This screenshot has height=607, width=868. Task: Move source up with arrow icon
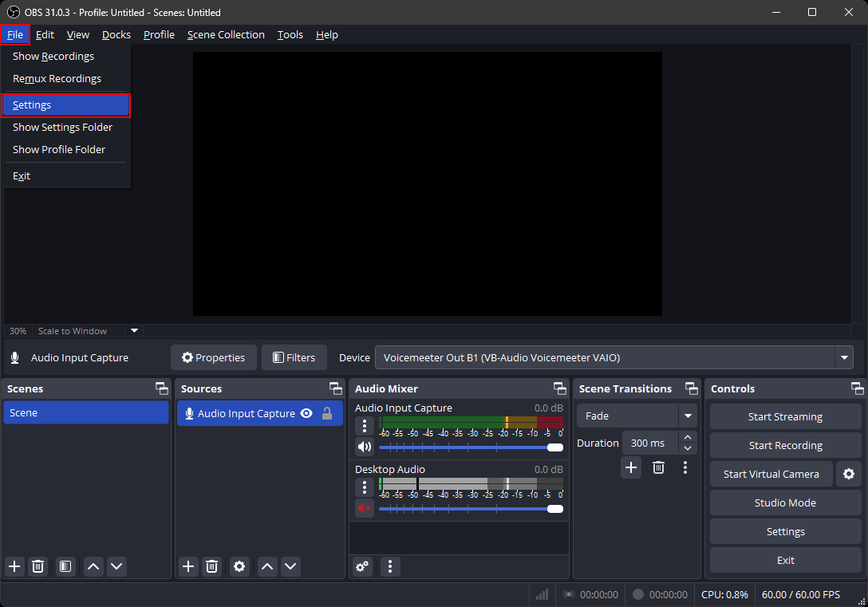coord(267,566)
